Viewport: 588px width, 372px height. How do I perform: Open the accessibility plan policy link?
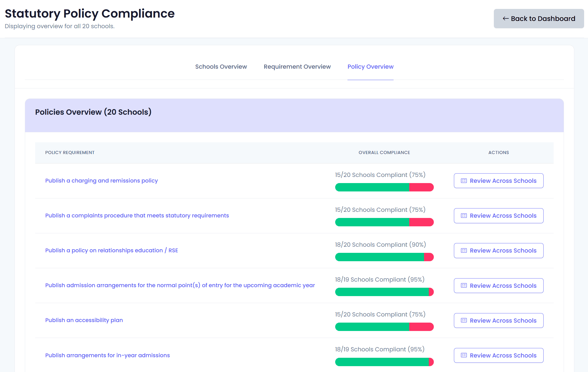coord(84,320)
